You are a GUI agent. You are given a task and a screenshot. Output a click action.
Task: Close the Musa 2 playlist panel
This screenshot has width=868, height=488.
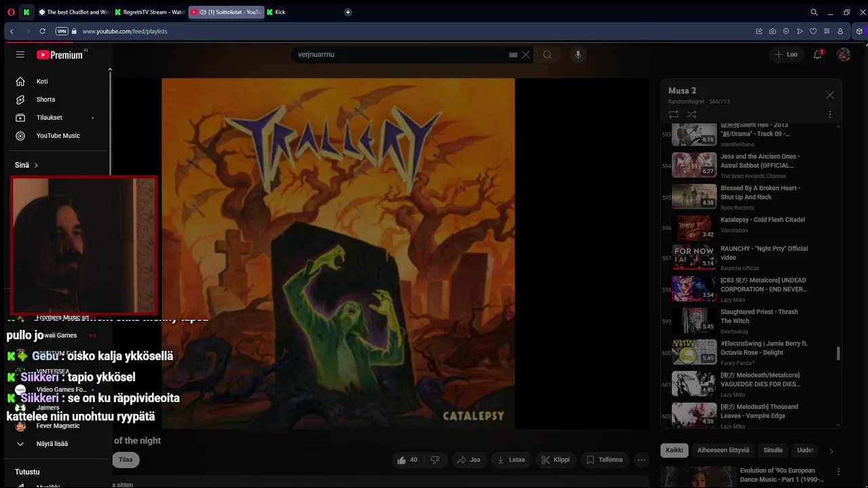[829, 95]
